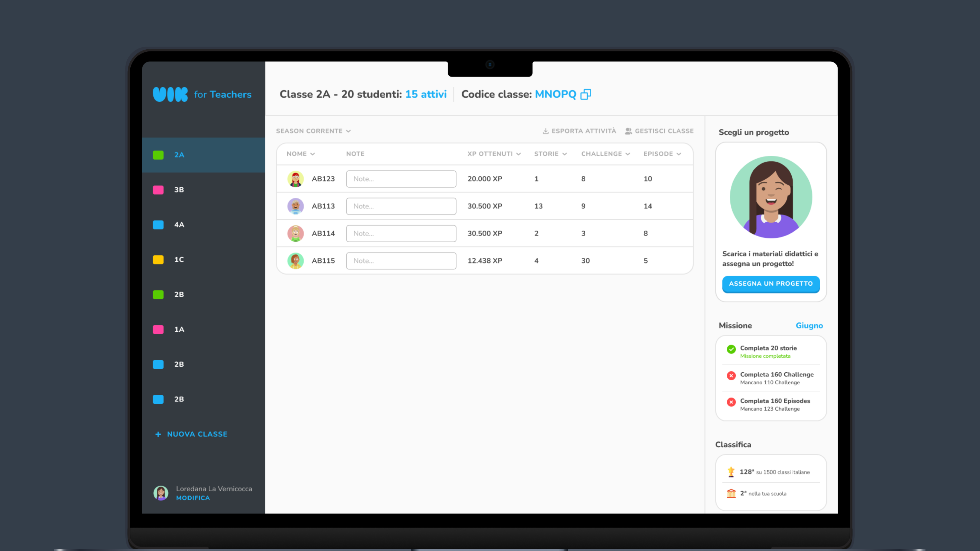Viewport: 980px width, 551px height.
Task: Click the MNOPQ class code
Action: 555,94
